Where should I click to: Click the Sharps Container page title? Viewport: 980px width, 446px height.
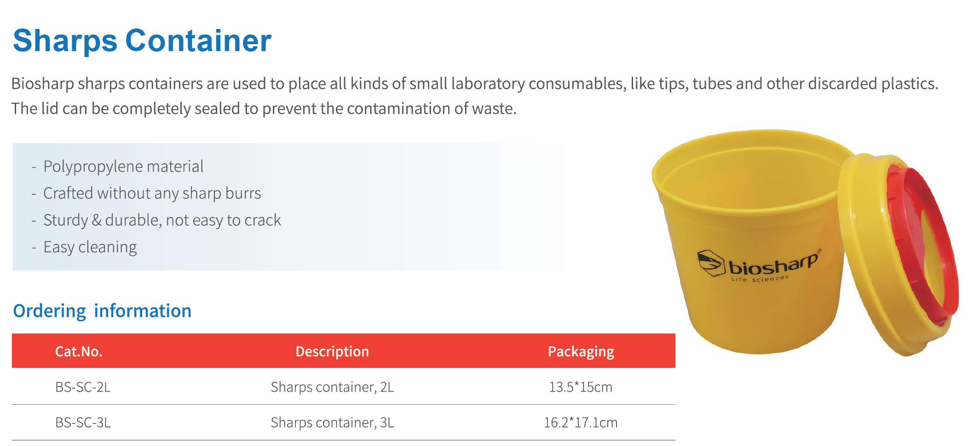142,41
